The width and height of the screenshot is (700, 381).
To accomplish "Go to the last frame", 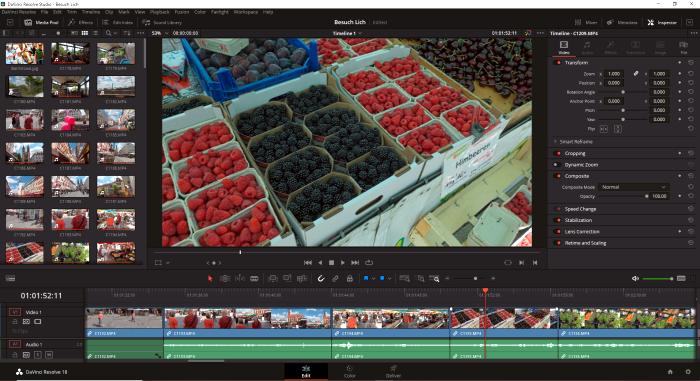I will tap(355, 263).
